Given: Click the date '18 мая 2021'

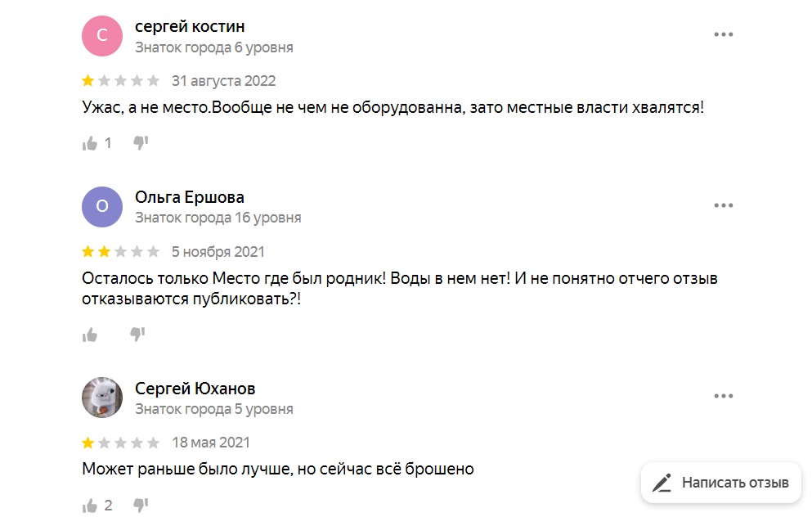Looking at the screenshot, I should pos(211,443).
